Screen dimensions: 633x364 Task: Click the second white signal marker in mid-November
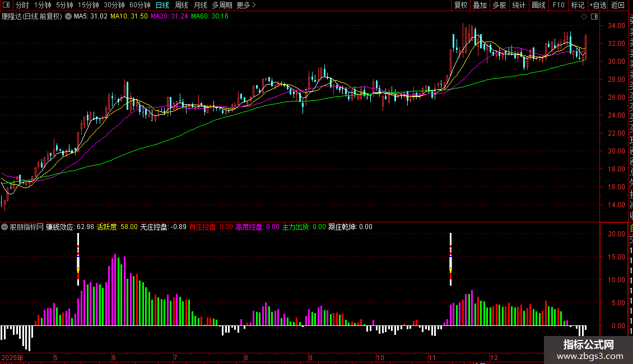click(x=450, y=259)
